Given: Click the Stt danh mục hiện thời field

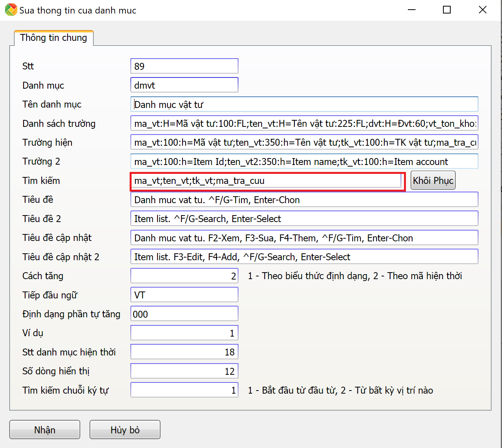Looking at the screenshot, I should coord(184,352).
